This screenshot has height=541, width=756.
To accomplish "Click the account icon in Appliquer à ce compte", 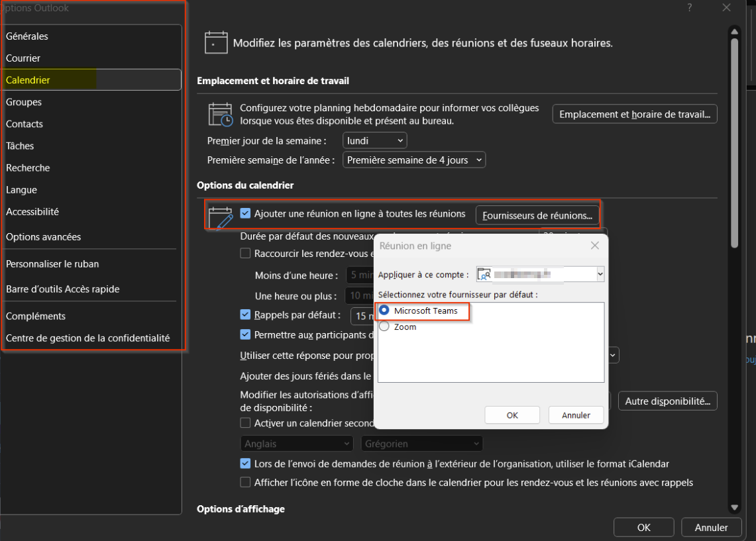I will tap(484, 274).
